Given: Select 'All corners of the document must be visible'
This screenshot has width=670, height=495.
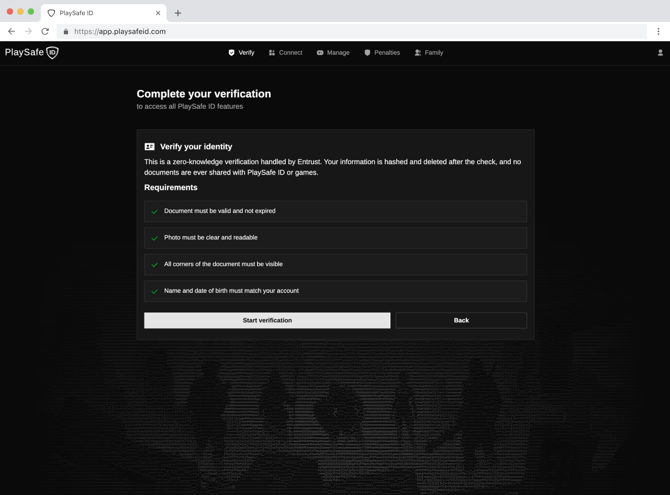Looking at the screenshot, I should pyautogui.click(x=223, y=264).
